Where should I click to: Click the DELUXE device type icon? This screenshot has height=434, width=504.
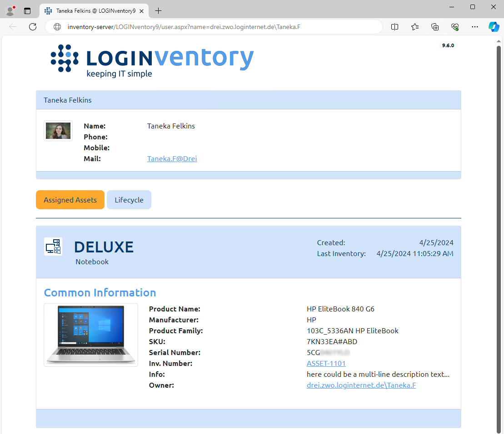(53, 247)
